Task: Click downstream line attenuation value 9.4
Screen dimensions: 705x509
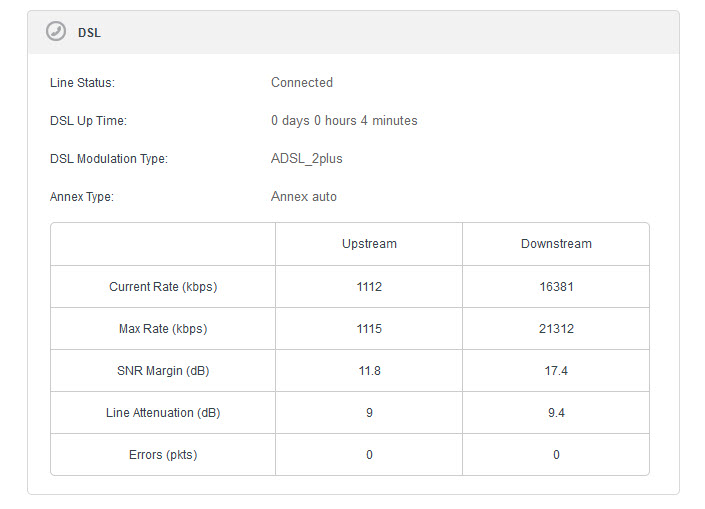Action: pos(556,413)
